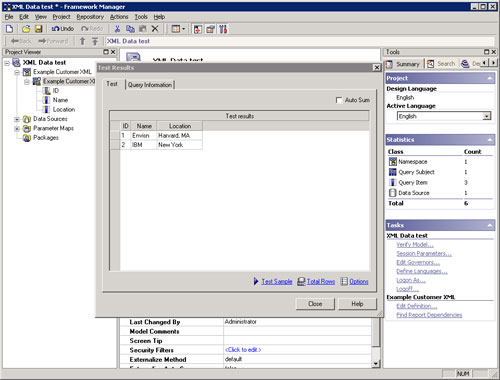The width and height of the screenshot is (500, 380).
Task: Open the Project menu
Action: 61,17
